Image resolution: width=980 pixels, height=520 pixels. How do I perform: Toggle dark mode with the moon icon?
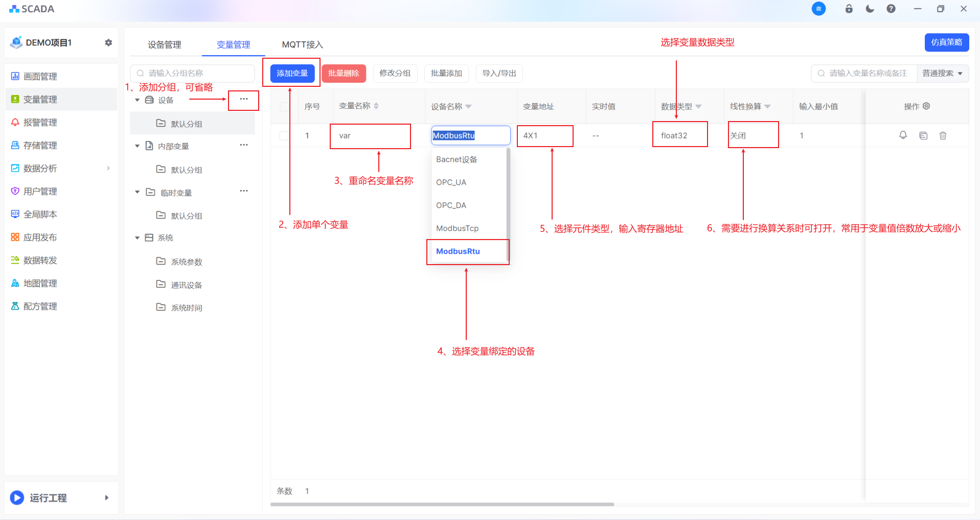point(870,9)
